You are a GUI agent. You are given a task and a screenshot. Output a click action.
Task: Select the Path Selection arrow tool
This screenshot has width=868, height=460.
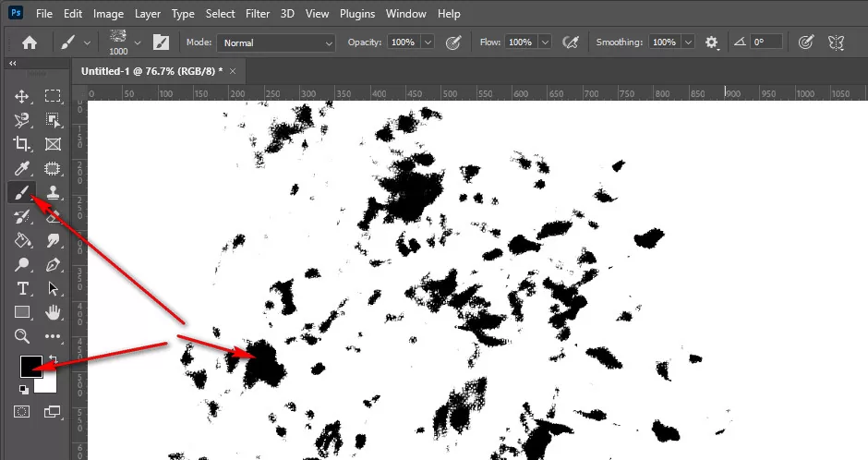[53, 288]
